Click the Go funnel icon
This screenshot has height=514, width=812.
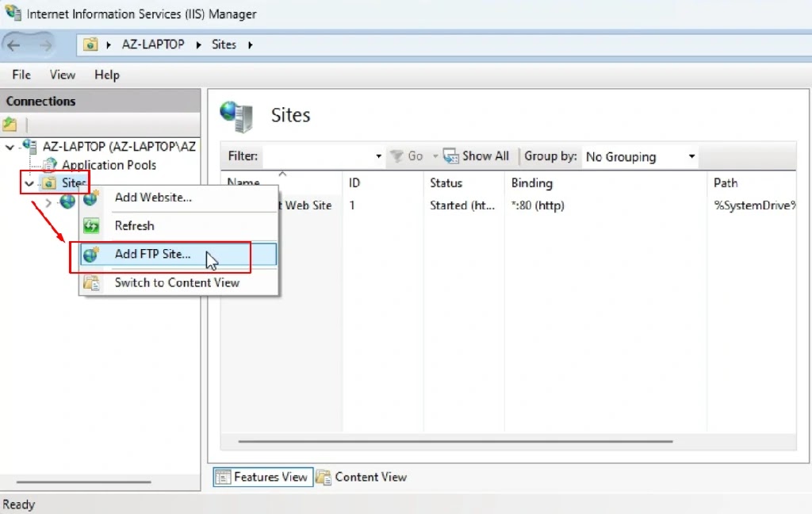click(396, 156)
